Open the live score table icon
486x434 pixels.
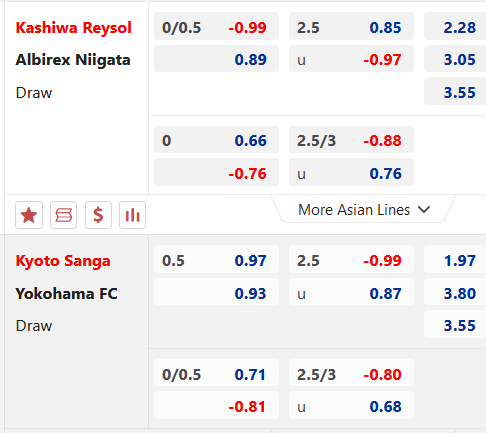[x=63, y=215]
